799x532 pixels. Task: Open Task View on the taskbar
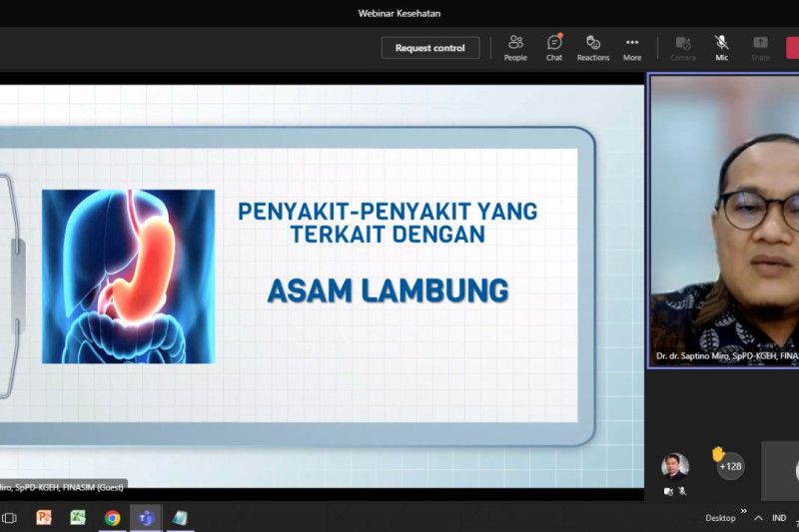pyautogui.click(x=10, y=517)
